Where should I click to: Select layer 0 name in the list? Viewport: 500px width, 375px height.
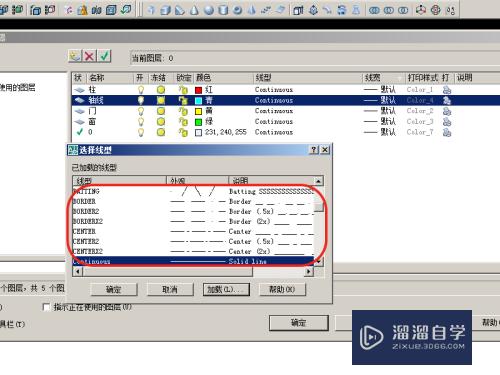point(90,132)
